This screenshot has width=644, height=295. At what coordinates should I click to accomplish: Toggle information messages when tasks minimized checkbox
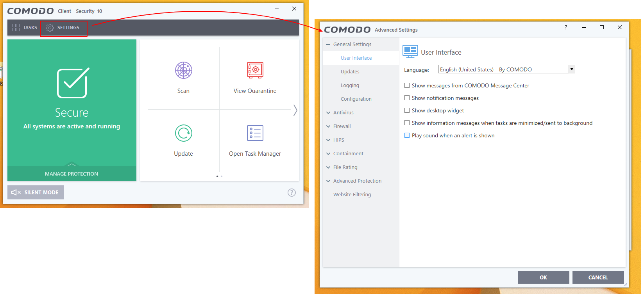pos(407,123)
